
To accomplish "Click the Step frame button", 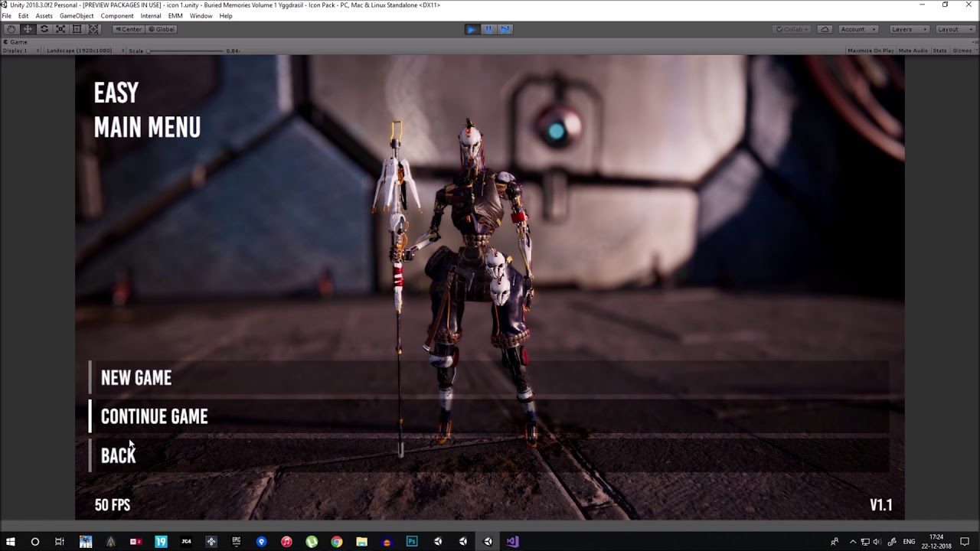I will click(505, 29).
